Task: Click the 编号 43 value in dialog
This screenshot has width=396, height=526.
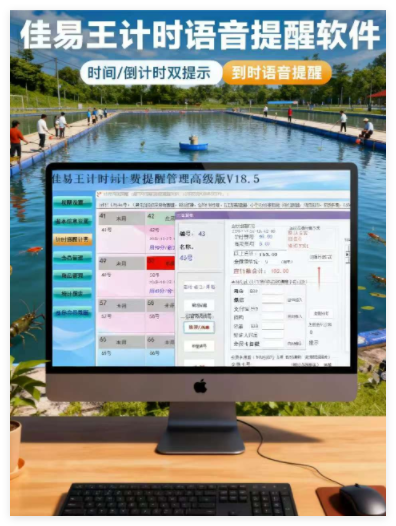Action: click(x=202, y=233)
